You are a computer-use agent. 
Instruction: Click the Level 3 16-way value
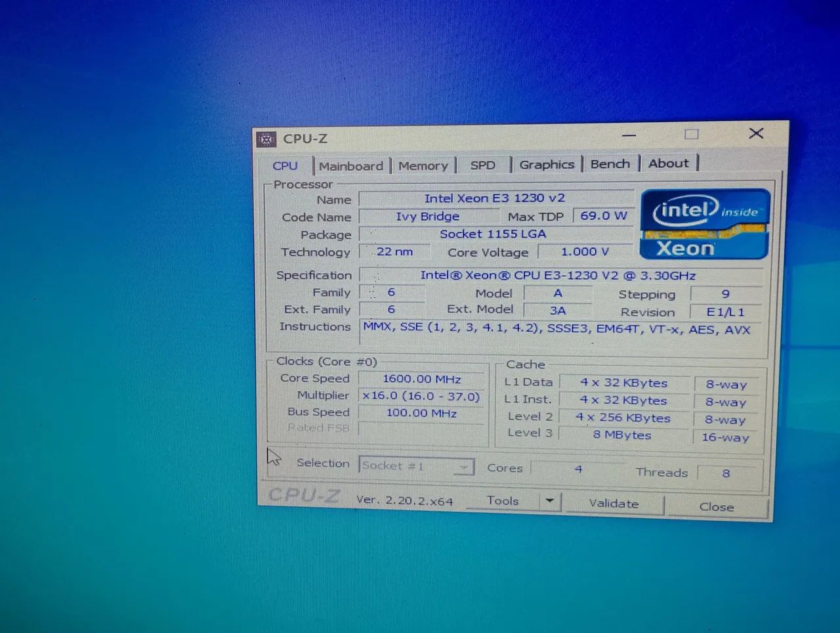pos(726,437)
